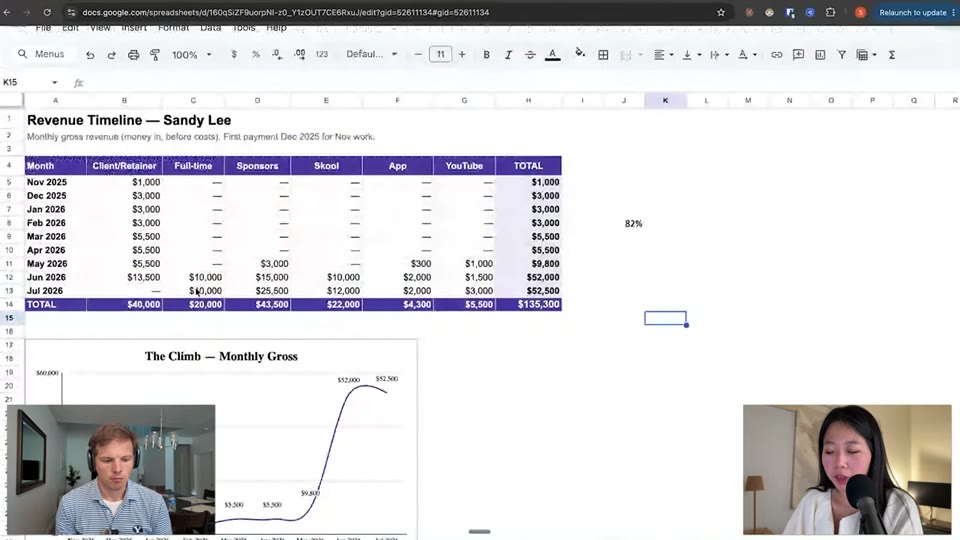This screenshot has width=960, height=540.
Task: Click the Redo arrow in the toolbar
Action: pos(111,54)
